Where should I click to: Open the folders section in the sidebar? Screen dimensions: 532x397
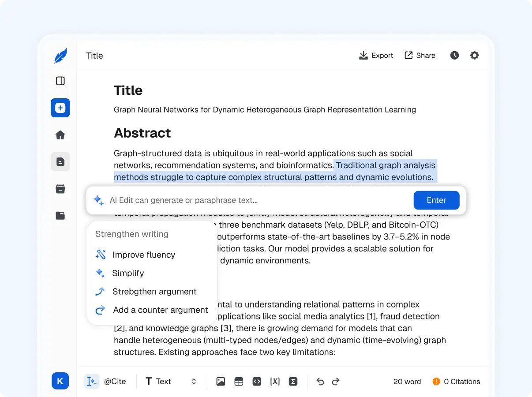coord(60,215)
